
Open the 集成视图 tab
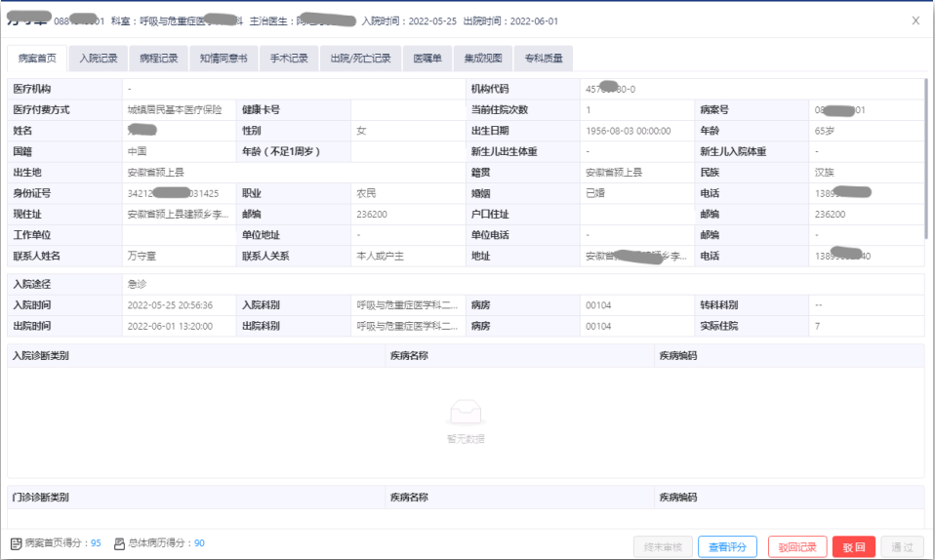pos(483,59)
